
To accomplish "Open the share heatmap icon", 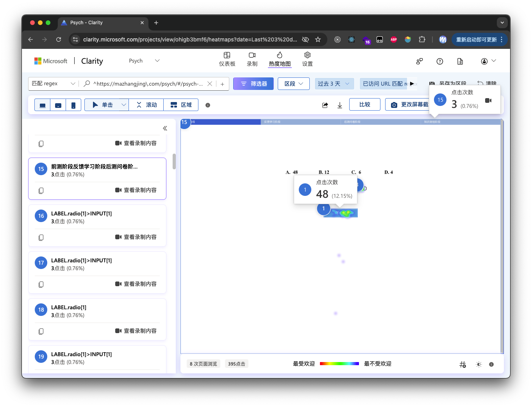I will 325,105.
